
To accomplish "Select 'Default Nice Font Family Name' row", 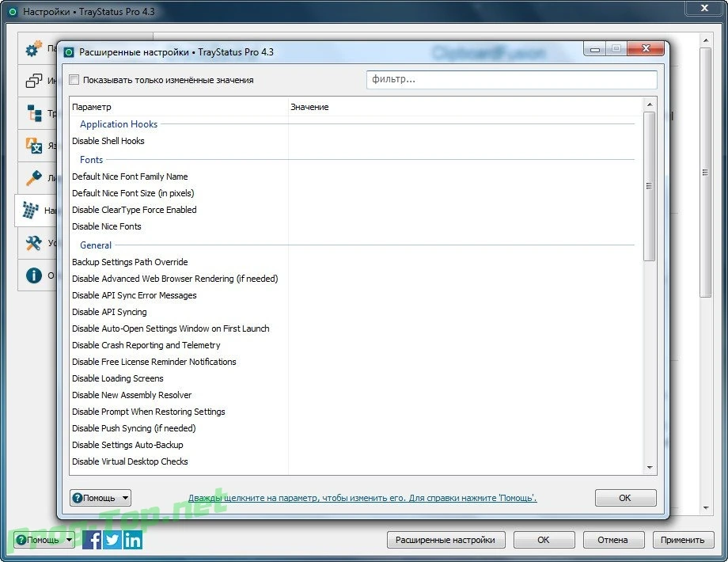I will click(355, 177).
